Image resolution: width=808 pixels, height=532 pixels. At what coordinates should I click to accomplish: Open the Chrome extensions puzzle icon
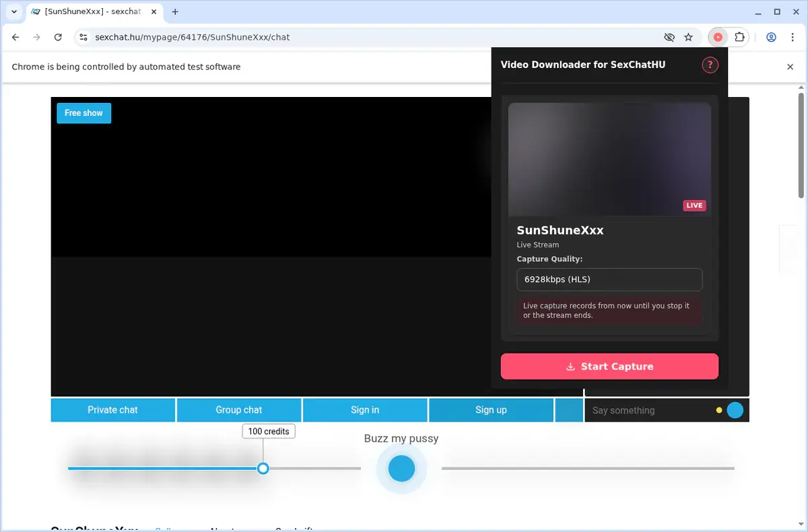click(x=739, y=37)
